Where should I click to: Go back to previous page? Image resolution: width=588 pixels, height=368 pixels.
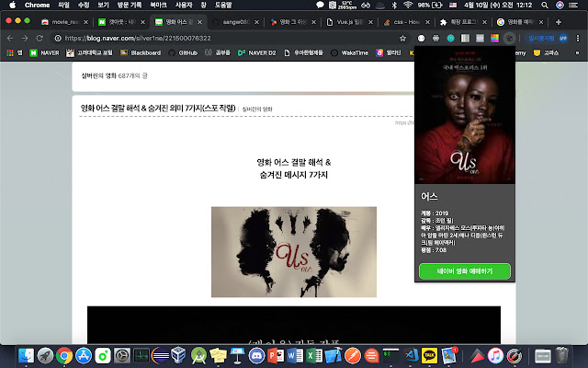tap(10, 38)
